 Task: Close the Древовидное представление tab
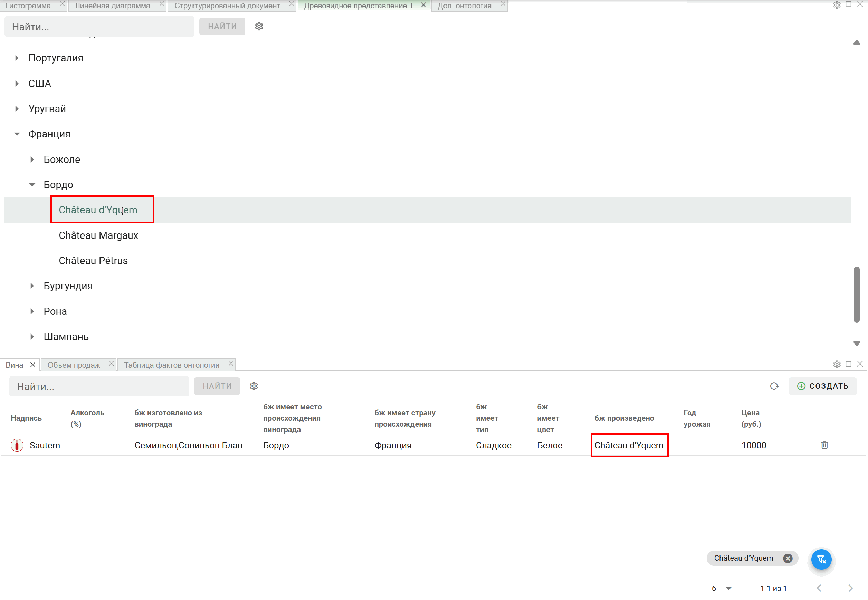pos(423,5)
